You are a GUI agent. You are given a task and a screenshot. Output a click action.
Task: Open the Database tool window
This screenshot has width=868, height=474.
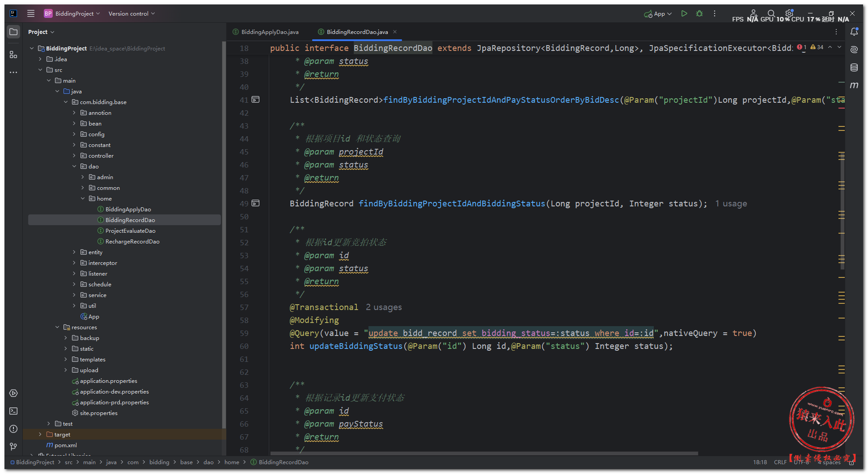click(854, 67)
